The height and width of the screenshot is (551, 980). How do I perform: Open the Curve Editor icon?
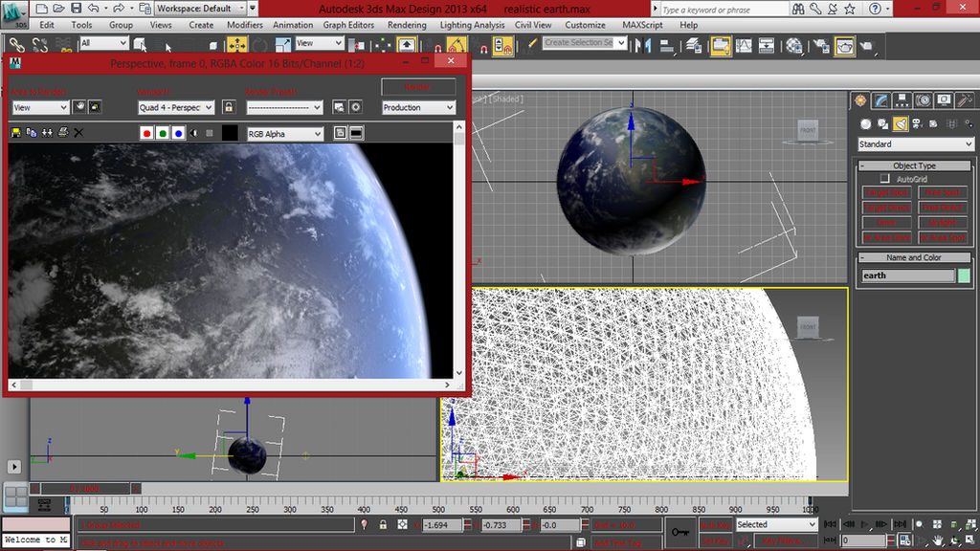pyautogui.click(x=744, y=45)
